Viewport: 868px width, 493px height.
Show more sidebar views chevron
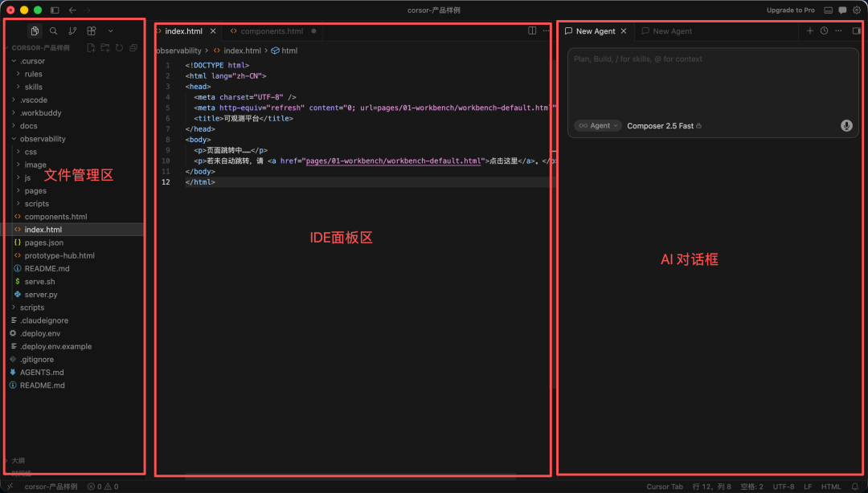(111, 31)
